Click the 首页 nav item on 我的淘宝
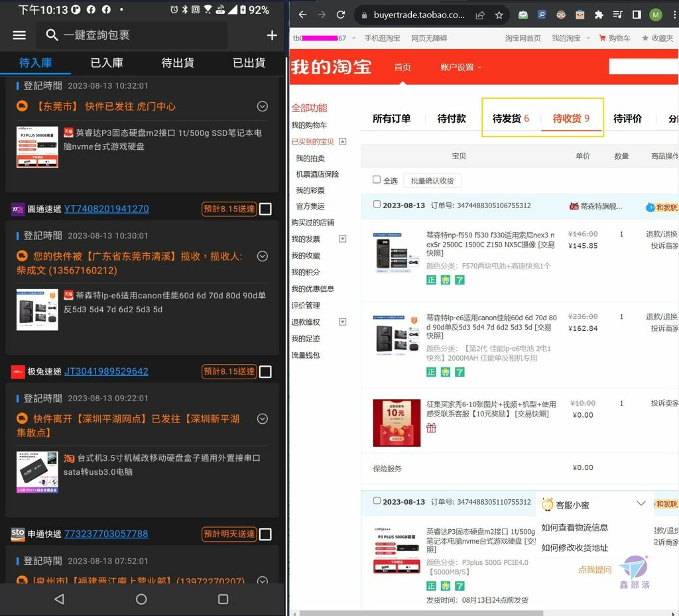 pos(402,67)
